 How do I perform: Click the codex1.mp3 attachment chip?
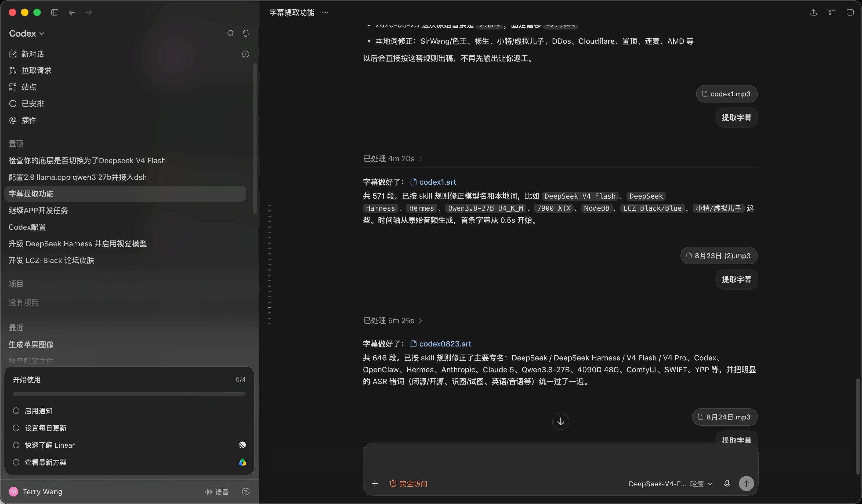pyautogui.click(x=727, y=94)
